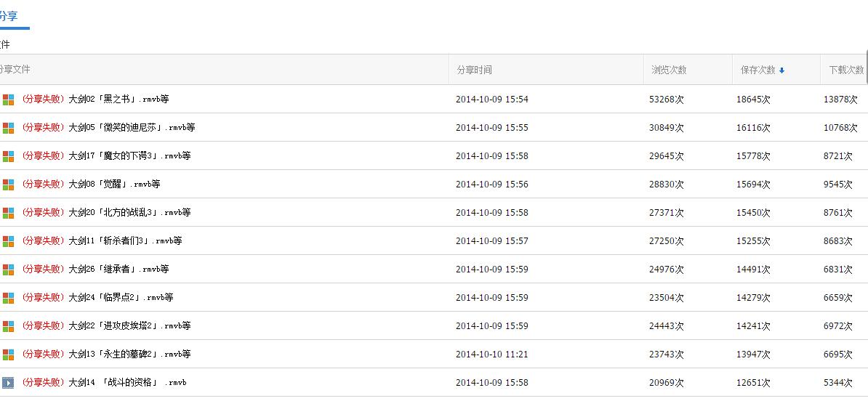Open the 大剑11「斩杀者们3」.rmvb share link
Viewport: 868px width, 401px height.
(x=125, y=241)
